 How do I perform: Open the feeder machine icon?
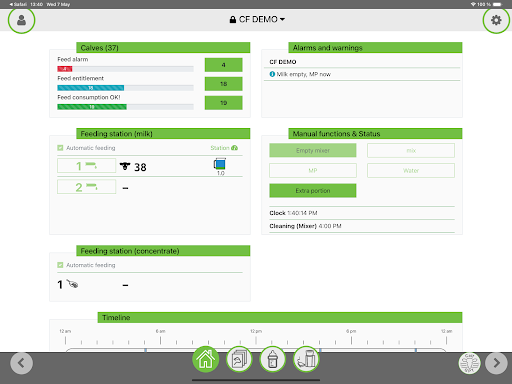306,360
